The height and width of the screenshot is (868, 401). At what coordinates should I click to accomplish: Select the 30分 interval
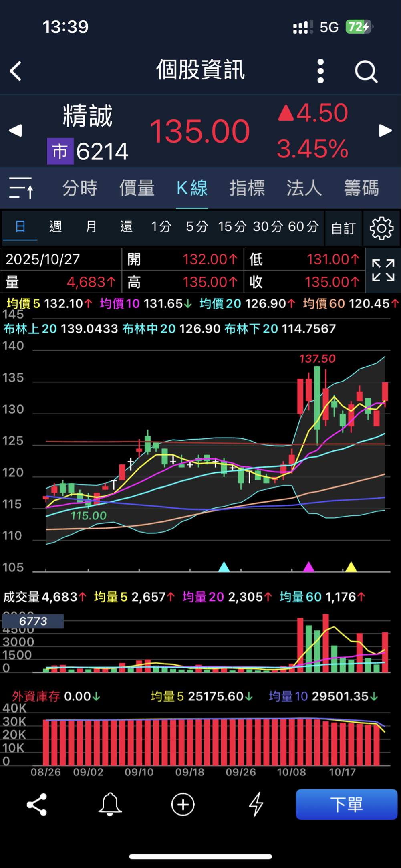268,227
